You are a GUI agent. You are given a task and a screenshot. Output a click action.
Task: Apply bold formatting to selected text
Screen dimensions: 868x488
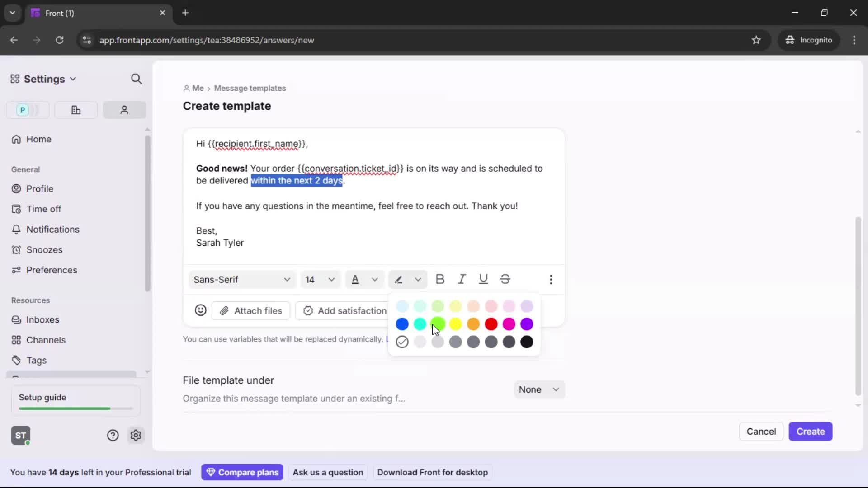pyautogui.click(x=440, y=279)
